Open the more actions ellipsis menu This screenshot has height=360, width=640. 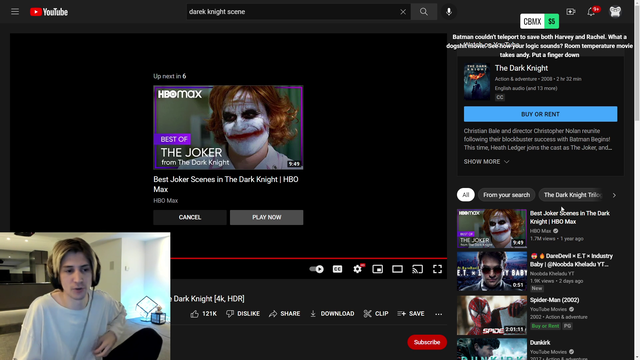click(438, 314)
